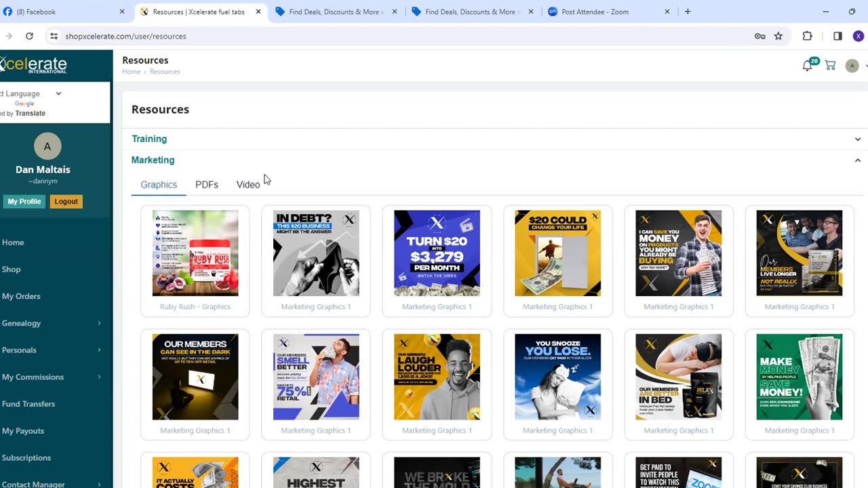Open Make Money Save Money graphic

800,377
